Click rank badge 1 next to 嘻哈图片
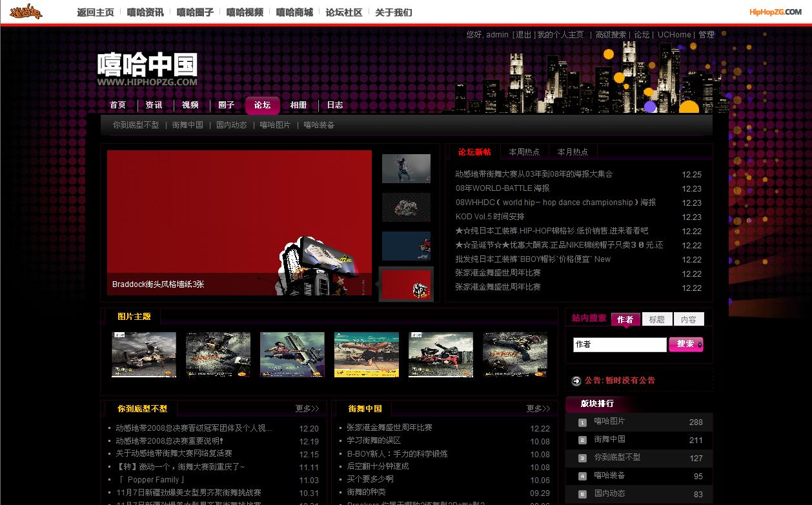 point(582,422)
